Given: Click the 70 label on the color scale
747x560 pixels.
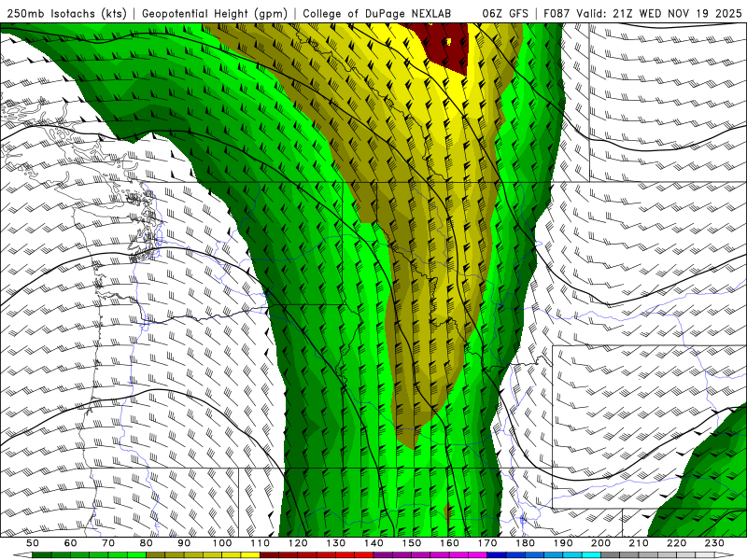Looking at the screenshot, I should click(108, 543).
